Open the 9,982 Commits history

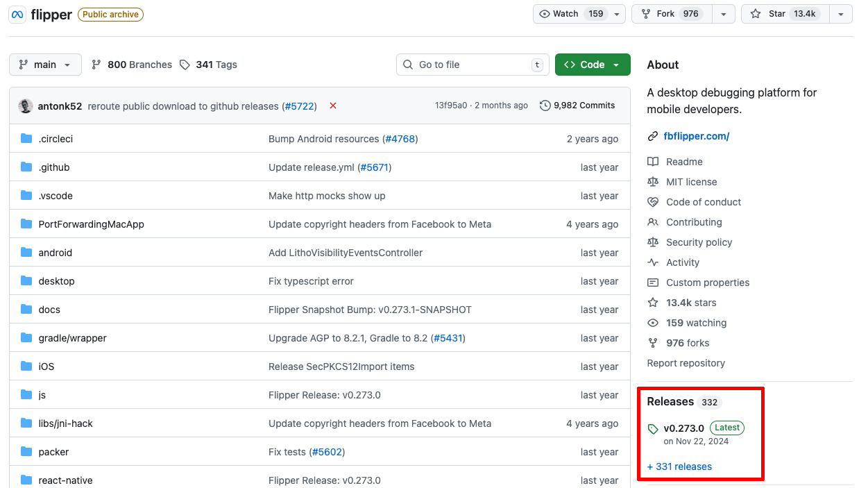(577, 106)
